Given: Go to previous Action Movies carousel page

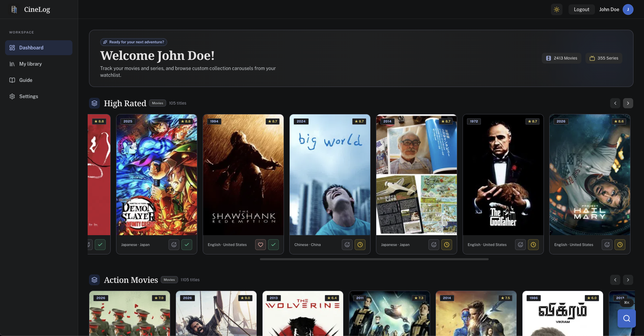Looking at the screenshot, I should click(615, 280).
